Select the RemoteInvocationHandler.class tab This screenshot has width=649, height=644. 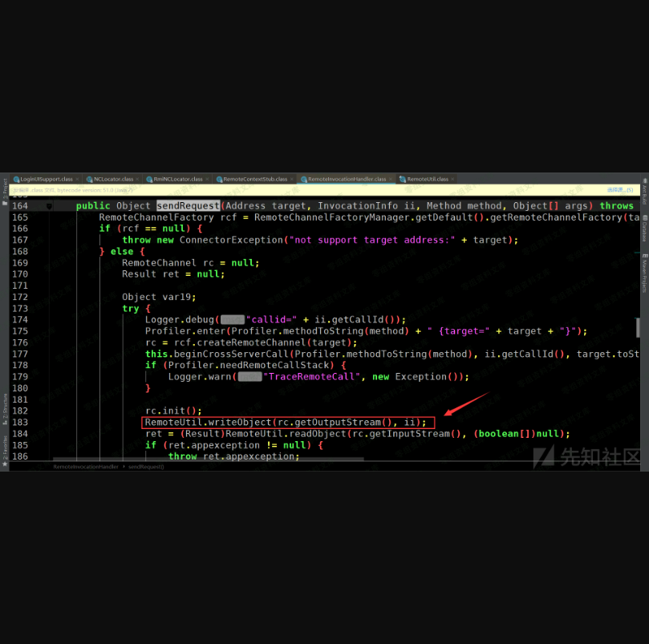point(346,179)
